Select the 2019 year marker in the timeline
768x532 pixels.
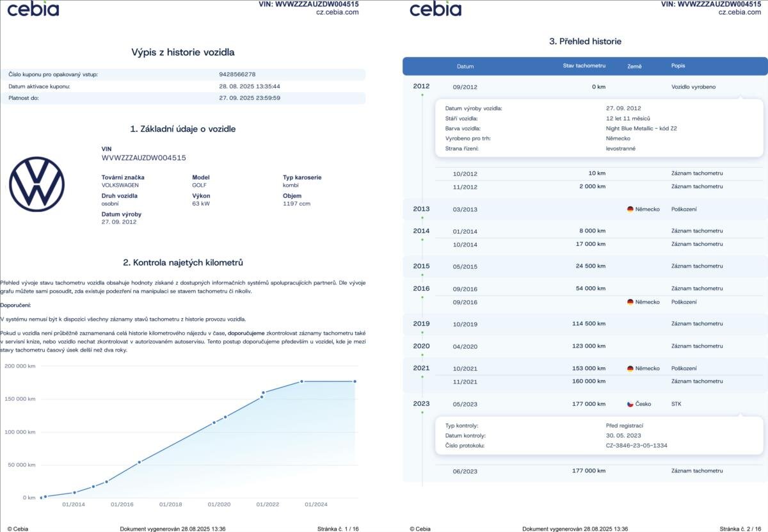tap(421, 324)
